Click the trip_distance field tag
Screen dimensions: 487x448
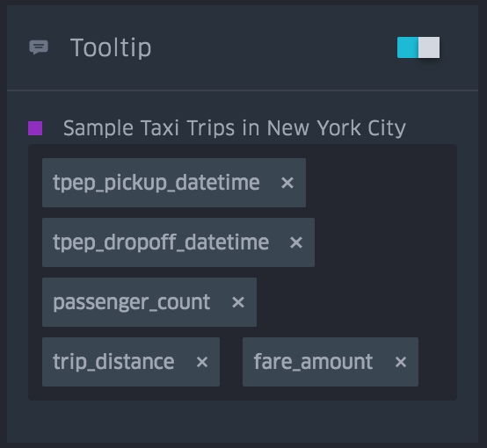tap(131, 362)
